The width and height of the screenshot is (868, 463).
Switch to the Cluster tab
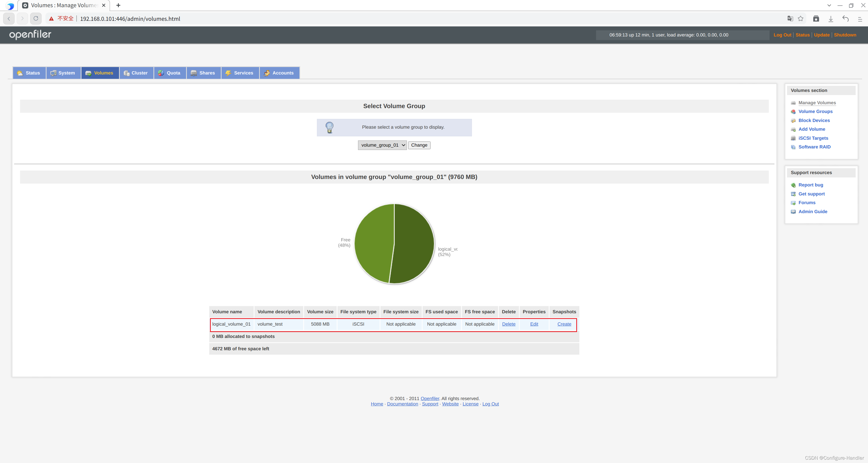point(136,73)
